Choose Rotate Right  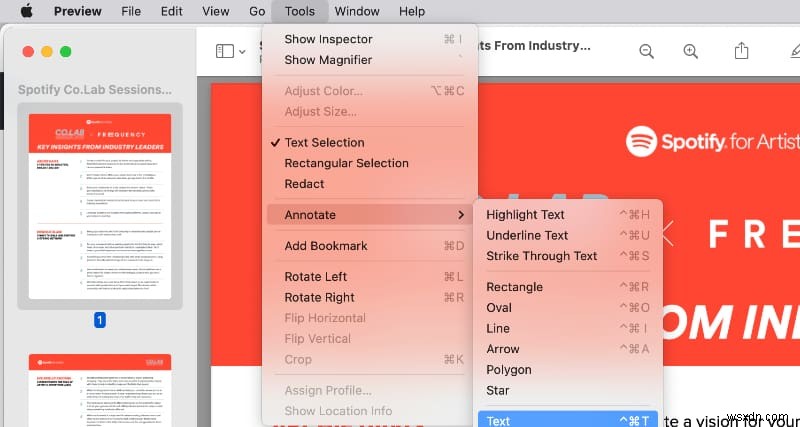point(370,297)
